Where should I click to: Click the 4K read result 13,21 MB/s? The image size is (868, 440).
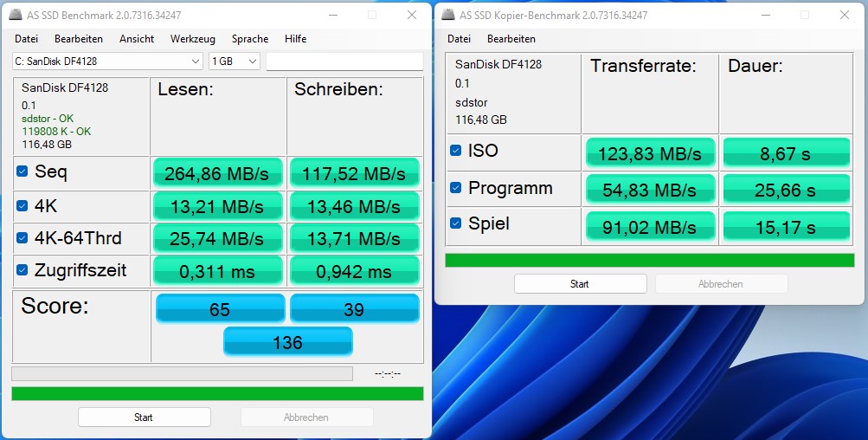[x=217, y=207]
